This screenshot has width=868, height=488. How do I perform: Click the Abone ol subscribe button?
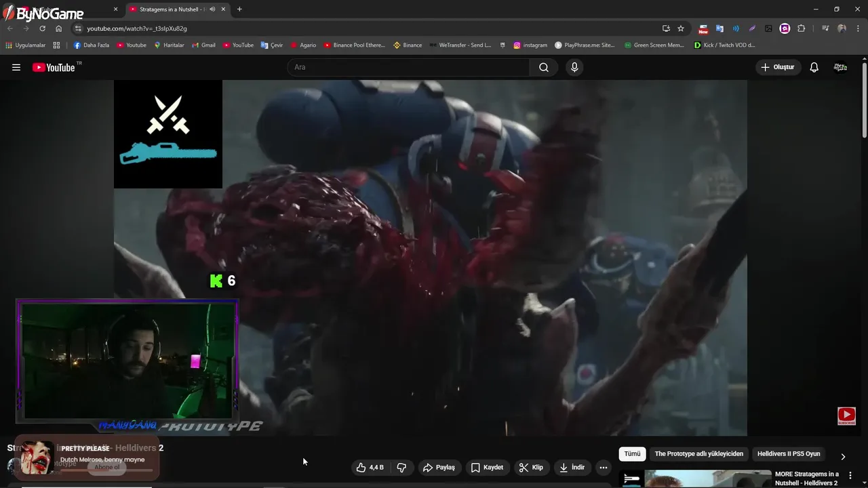pos(107,467)
